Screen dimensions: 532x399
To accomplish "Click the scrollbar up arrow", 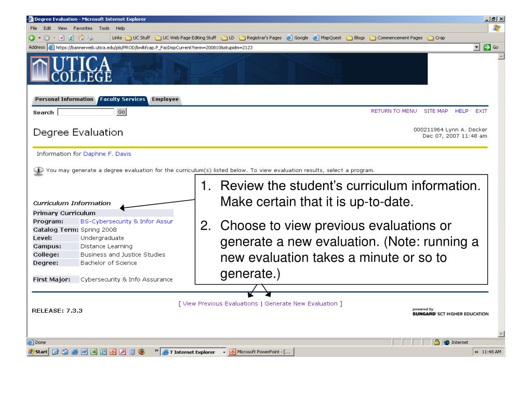I will (x=501, y=56).
